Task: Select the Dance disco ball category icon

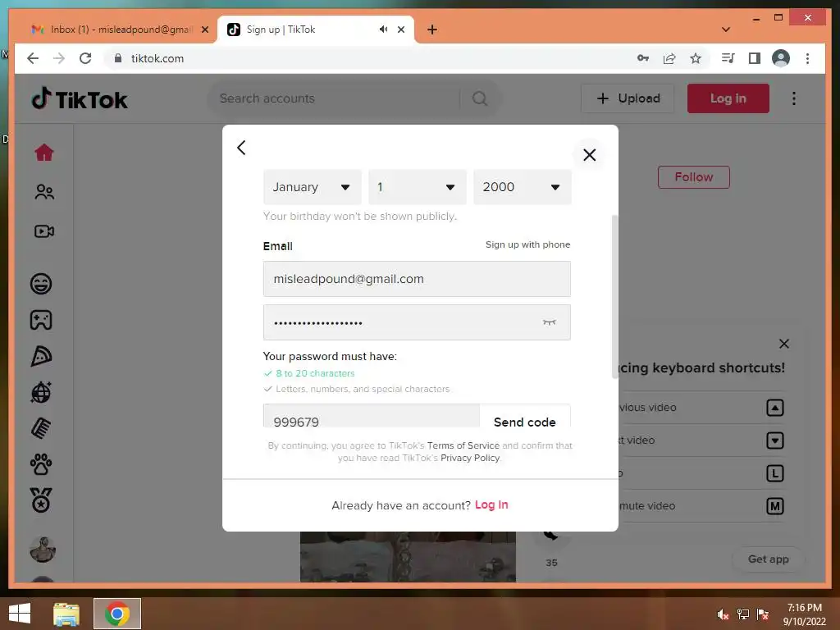Action: pos(41,392)
